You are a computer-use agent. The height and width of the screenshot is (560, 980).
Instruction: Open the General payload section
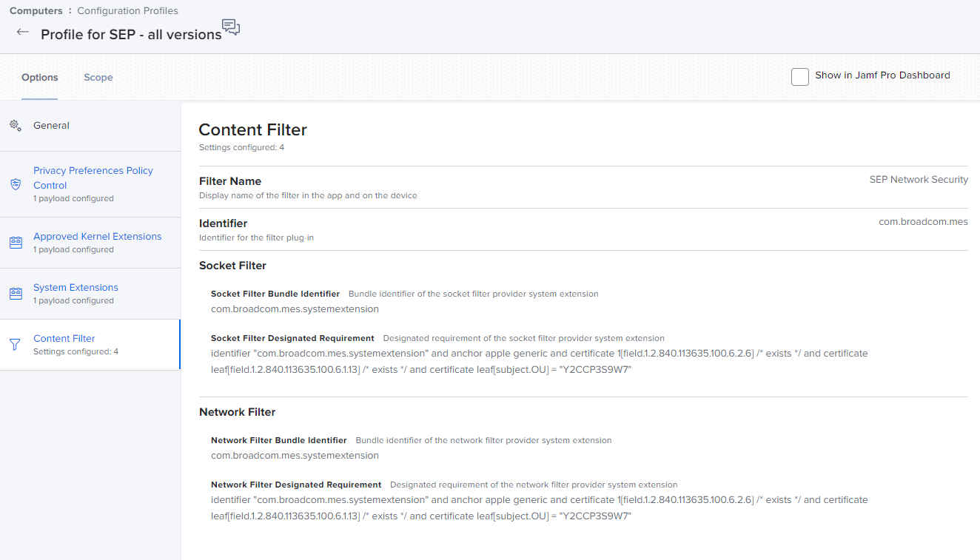51,126
